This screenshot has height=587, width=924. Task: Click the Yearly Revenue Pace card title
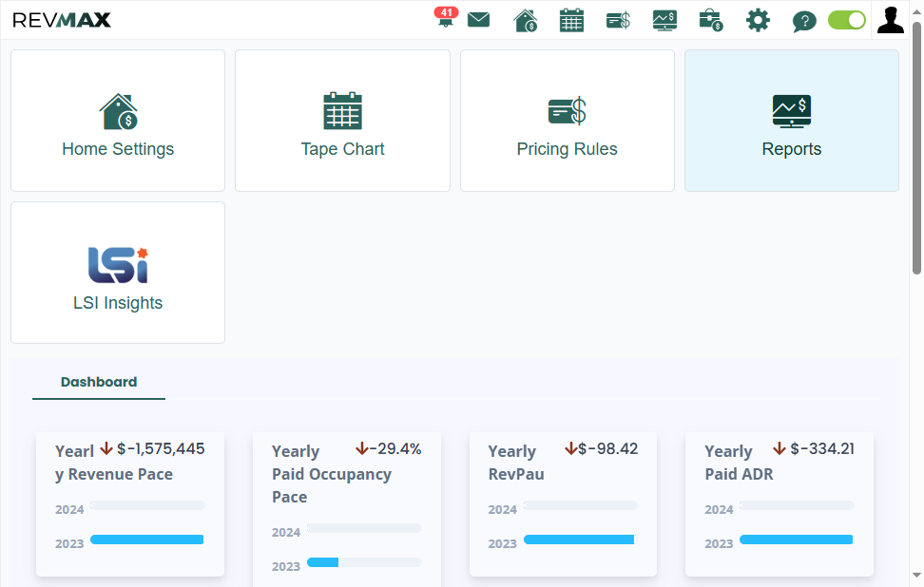pyautogui.click(x=114, y=463)
